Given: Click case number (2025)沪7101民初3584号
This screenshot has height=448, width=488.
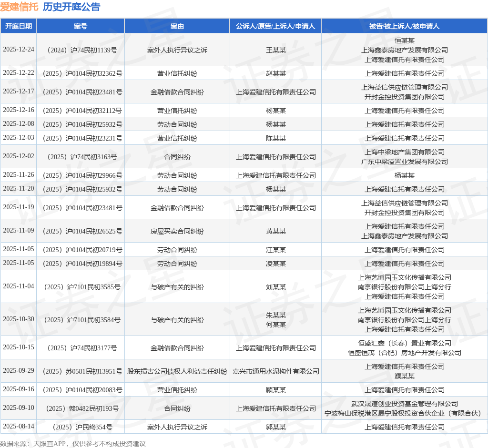Looking at the screenshot, I should point(80,320).
